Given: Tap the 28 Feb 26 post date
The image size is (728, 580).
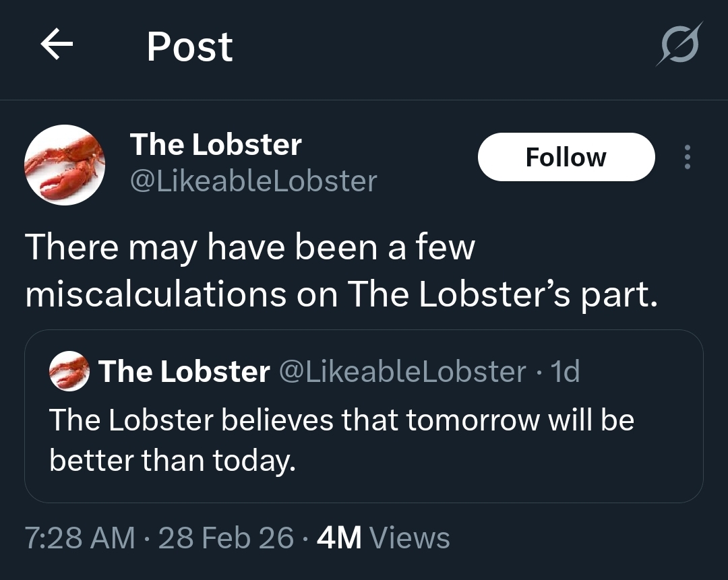Looking at the screenshot, I should (226, 538).
